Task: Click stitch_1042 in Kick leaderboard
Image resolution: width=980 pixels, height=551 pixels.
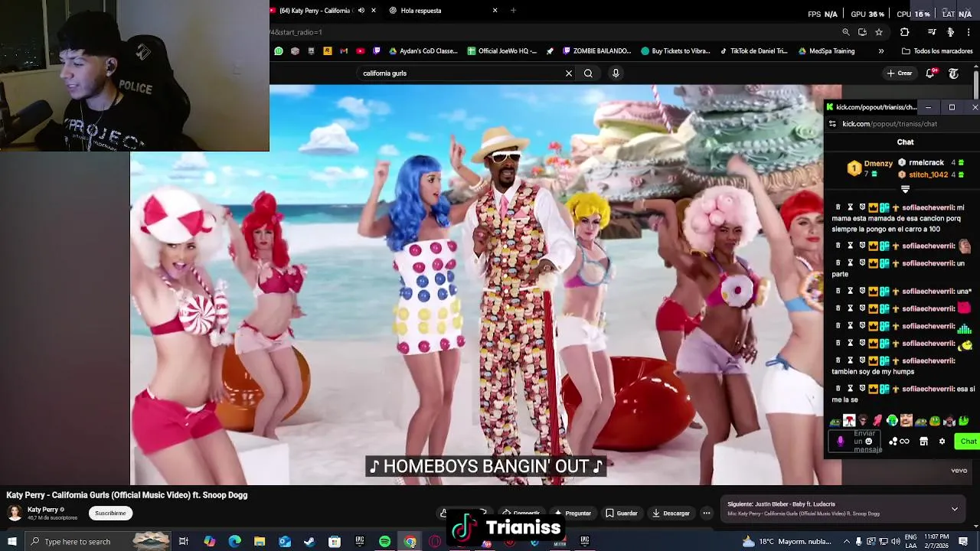Action: 928,174
